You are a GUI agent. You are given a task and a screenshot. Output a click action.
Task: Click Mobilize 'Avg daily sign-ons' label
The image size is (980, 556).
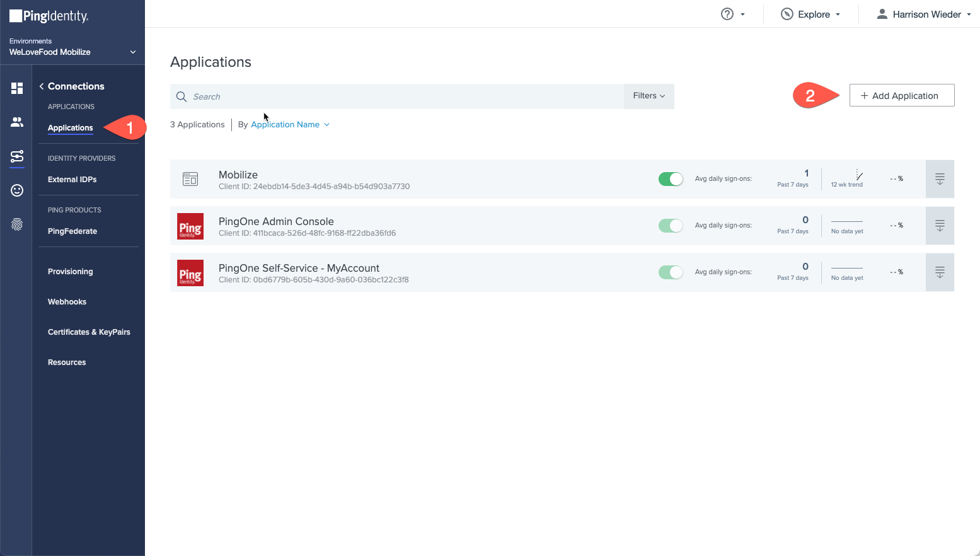point(723,178)
